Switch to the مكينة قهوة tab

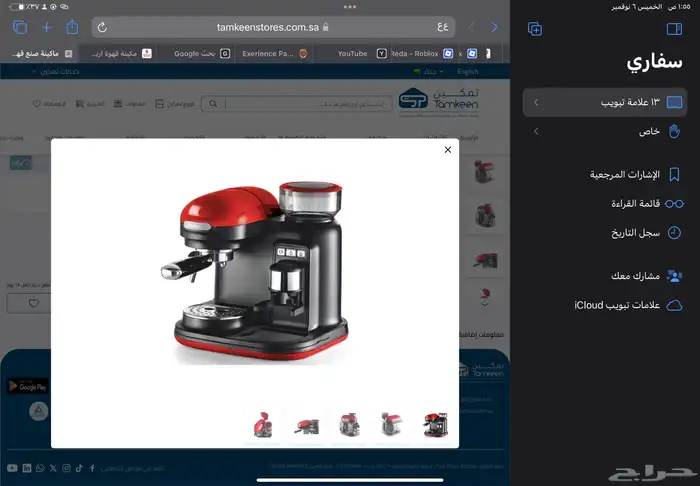(118, 54)
